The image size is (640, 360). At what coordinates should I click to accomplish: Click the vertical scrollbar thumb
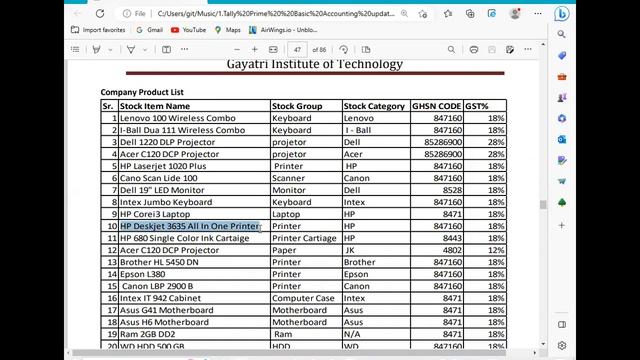tap(543, 204)
